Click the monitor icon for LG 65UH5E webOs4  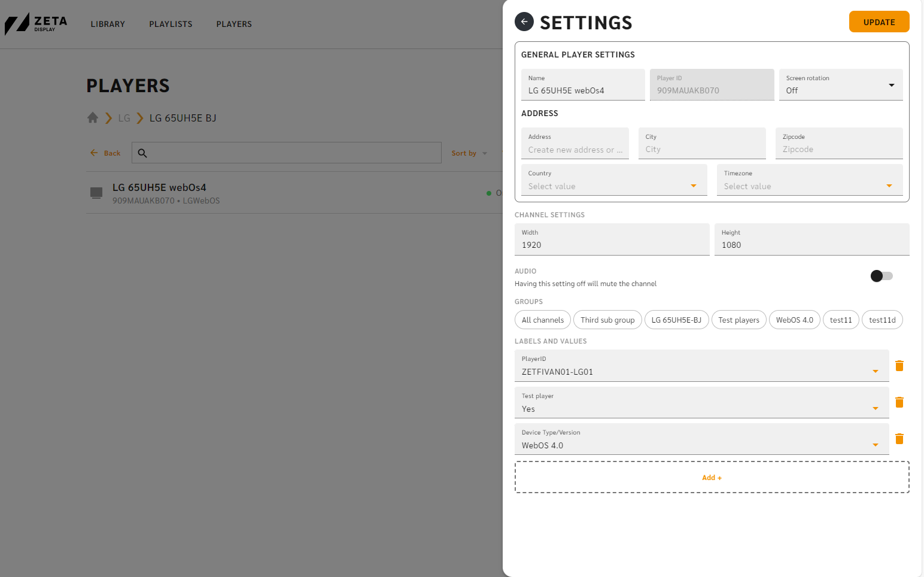[96, 193]
